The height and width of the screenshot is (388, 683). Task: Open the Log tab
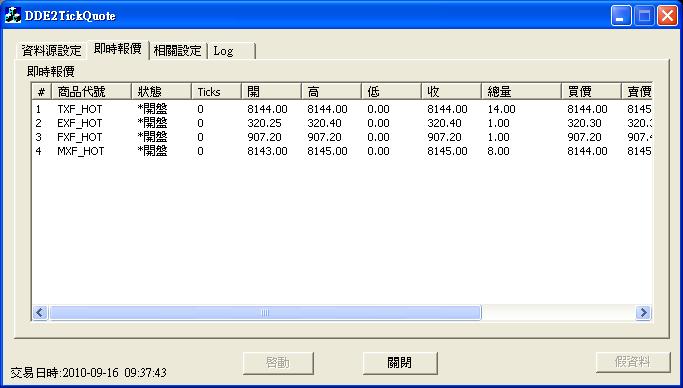[x=231, y=51]
